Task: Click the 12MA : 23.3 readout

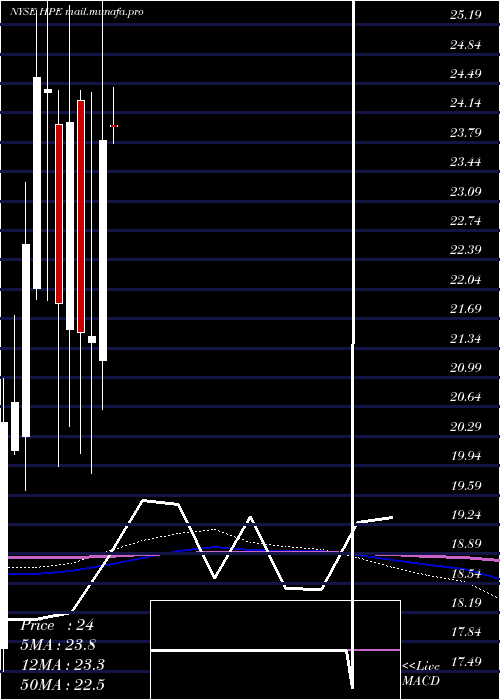Action: tap(62, 665)
